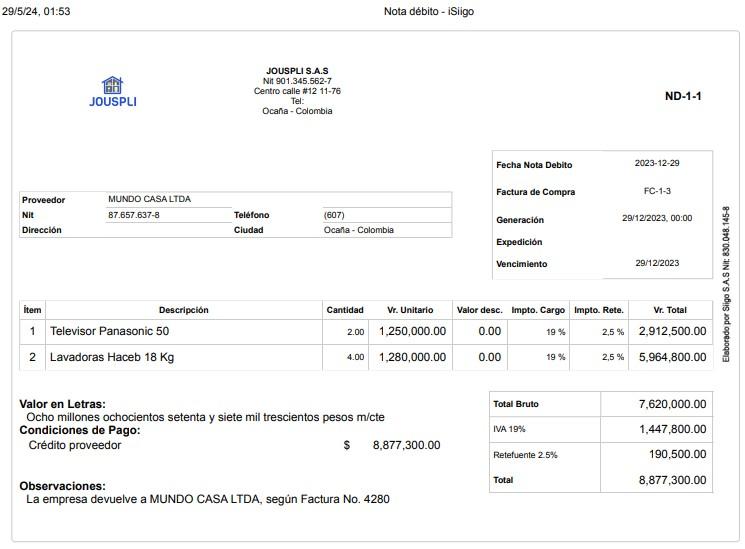Click Retefuente 2.5% amount 190,500.00
The image size is (745, 549).
point(678,454)
